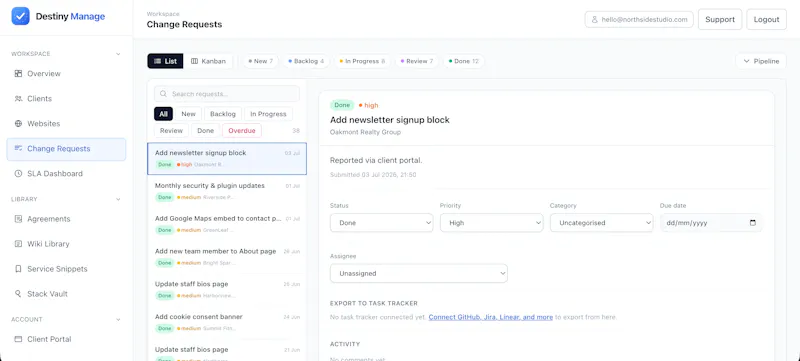800x361 pixels.
Task: Click the Clients people icon
Action: (18, 98)
